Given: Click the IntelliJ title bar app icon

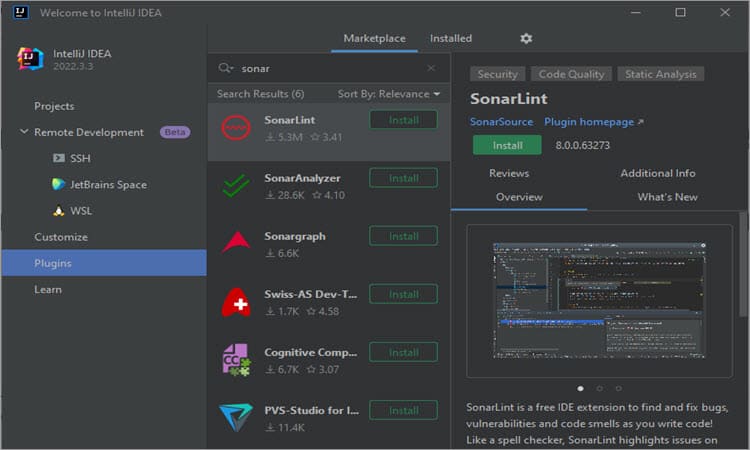Looking at the screenshot, I should click(x=21, y=12).
